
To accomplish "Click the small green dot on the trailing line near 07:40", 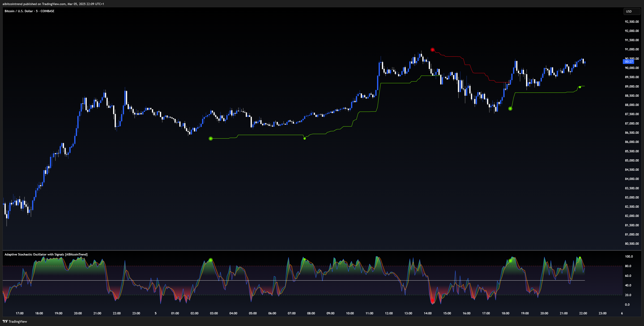I will click(305, 138).
